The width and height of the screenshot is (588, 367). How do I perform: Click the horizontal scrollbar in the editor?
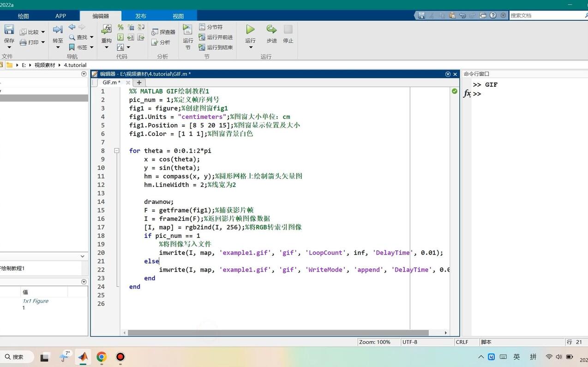click(278, 332)
